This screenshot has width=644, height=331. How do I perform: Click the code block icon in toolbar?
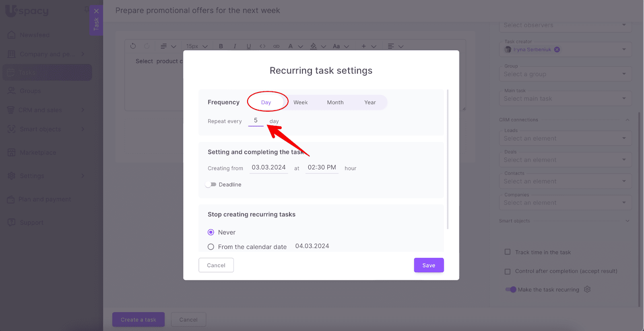(262, 46)
